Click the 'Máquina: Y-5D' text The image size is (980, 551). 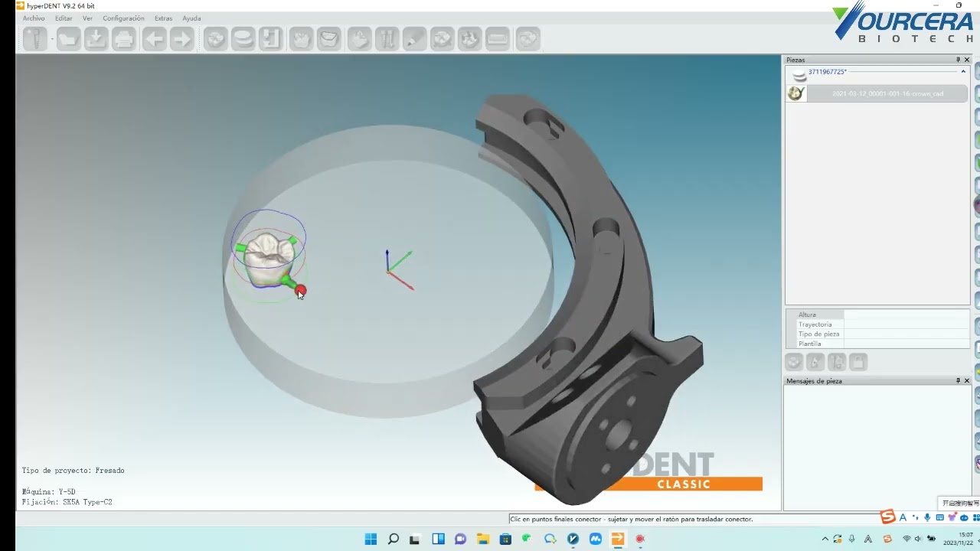pos(49,491)
